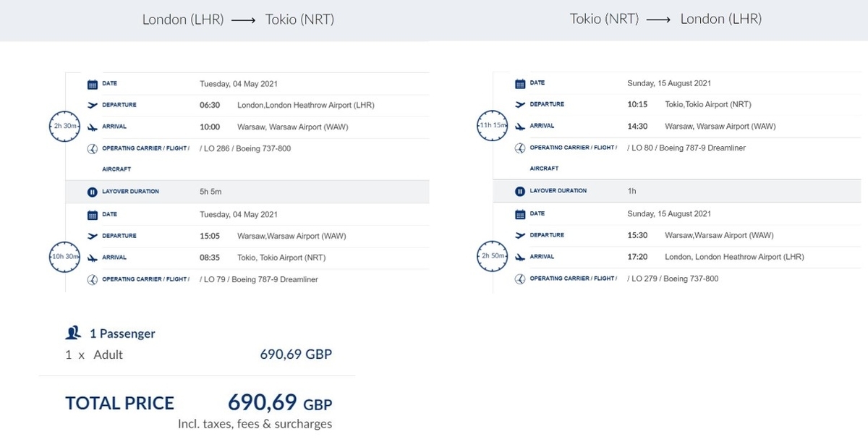Click pause icon beside 5h 5m layover
Viewport: 868px width, 442px height.
tap(92, 192)
